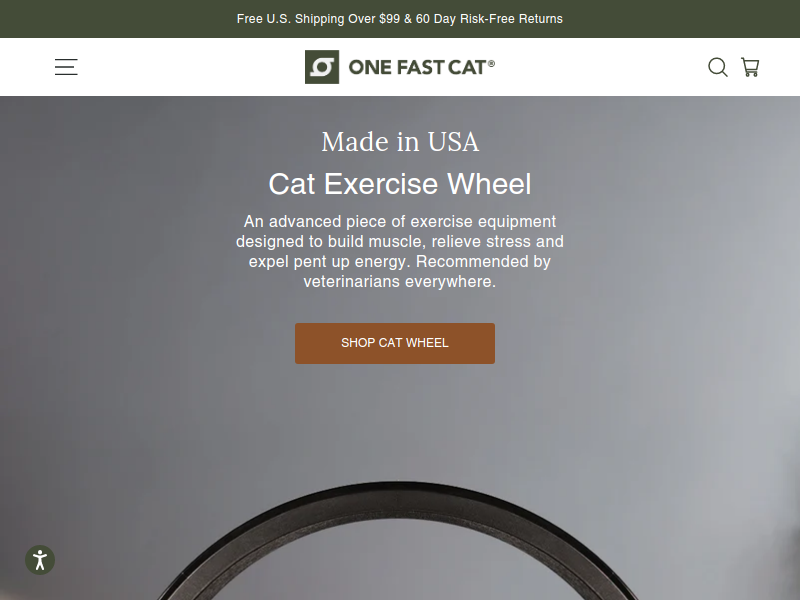The height and width of the screenshot is (600, 800).
Task: Click the ONE FAST CAT wordmark
Action: (417, 67)
